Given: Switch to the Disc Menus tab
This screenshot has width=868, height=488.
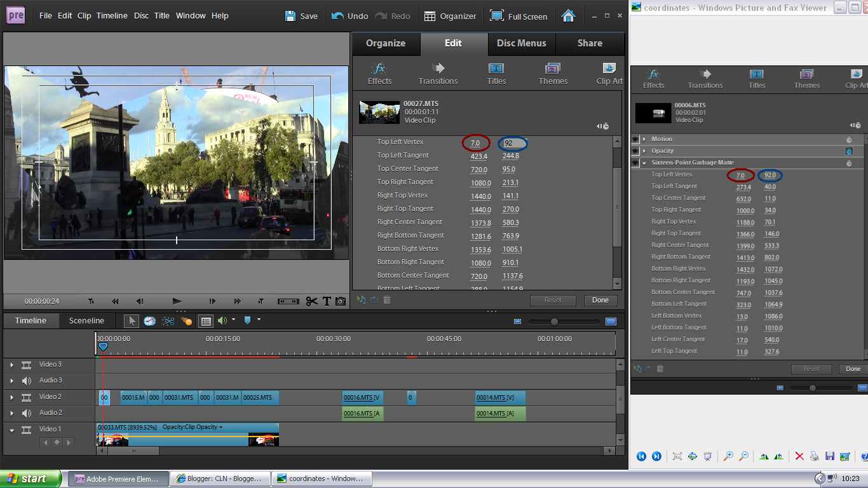Looking at the screenshot, I should [x=521, y=43].
